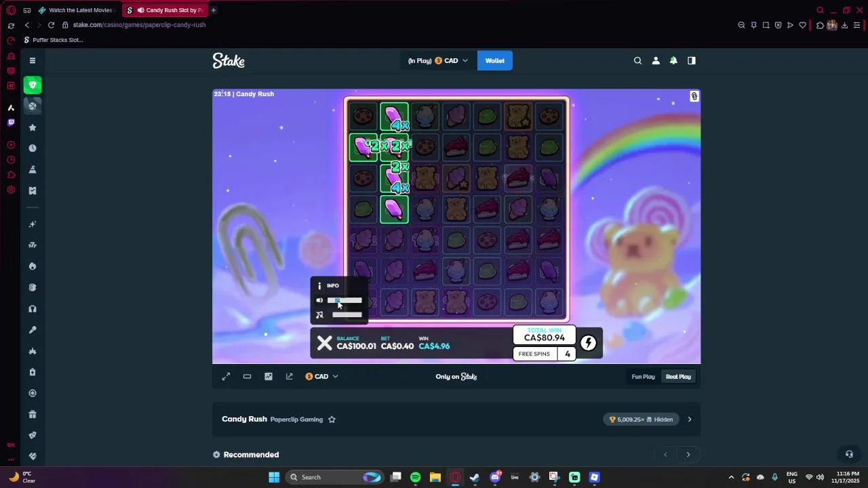The width and height of the screenshot is (868, 488).
Task: Open the Opera easy setup menu
Action: (857, 25)
